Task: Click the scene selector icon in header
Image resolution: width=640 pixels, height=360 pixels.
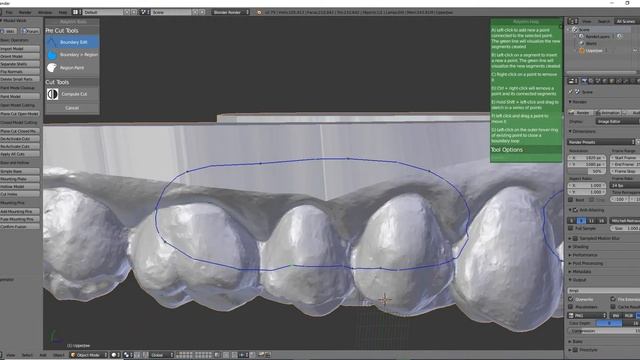Action: click(144, 12)
